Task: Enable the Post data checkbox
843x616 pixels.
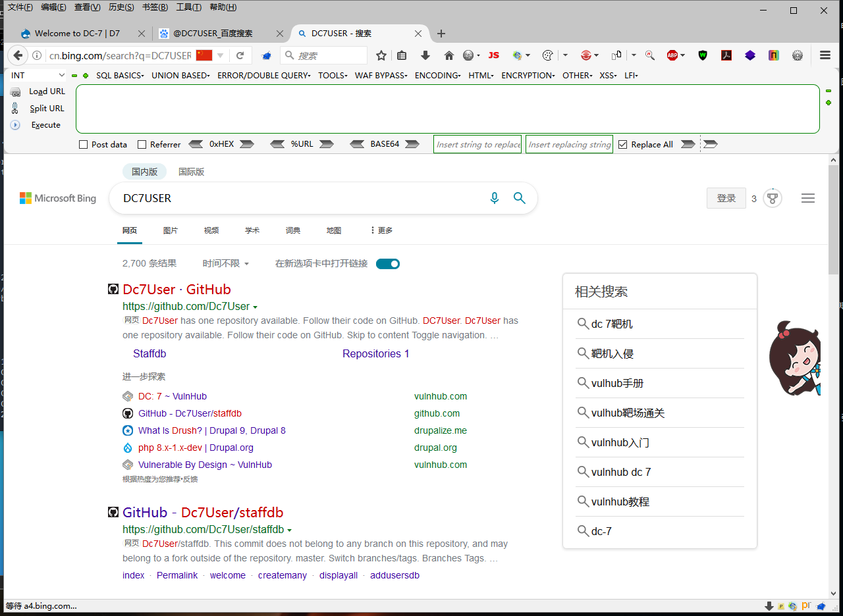Action: (83, 145)
